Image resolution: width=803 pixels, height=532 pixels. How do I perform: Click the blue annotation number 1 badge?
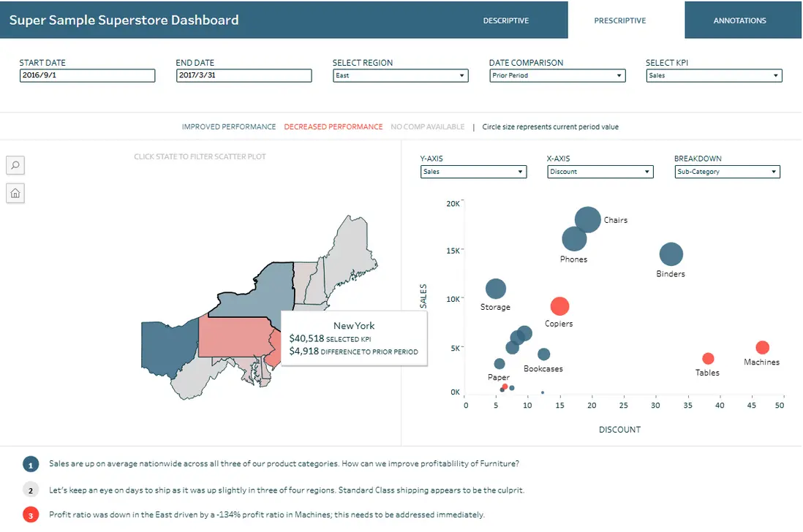tap(30, 465)
